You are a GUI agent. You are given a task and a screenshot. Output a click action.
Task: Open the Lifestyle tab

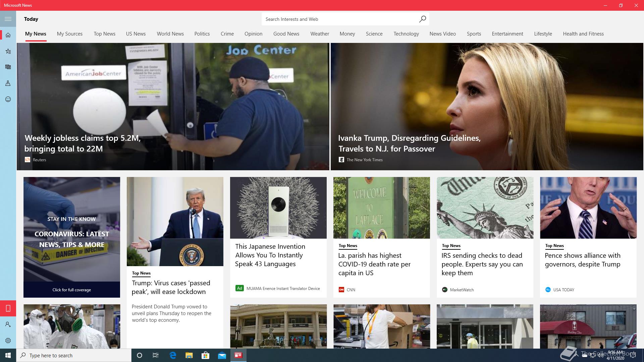click(x=543, y=34)
